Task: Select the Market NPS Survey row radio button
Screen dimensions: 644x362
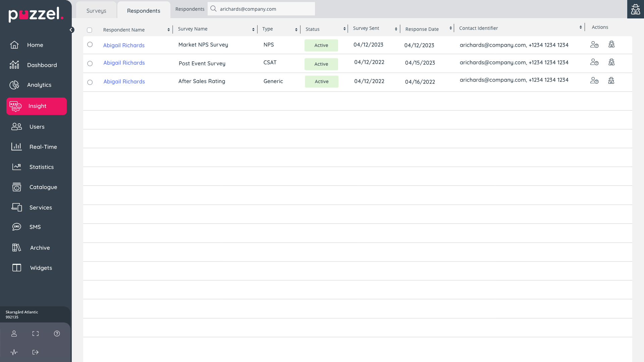Action: point(90,45)
